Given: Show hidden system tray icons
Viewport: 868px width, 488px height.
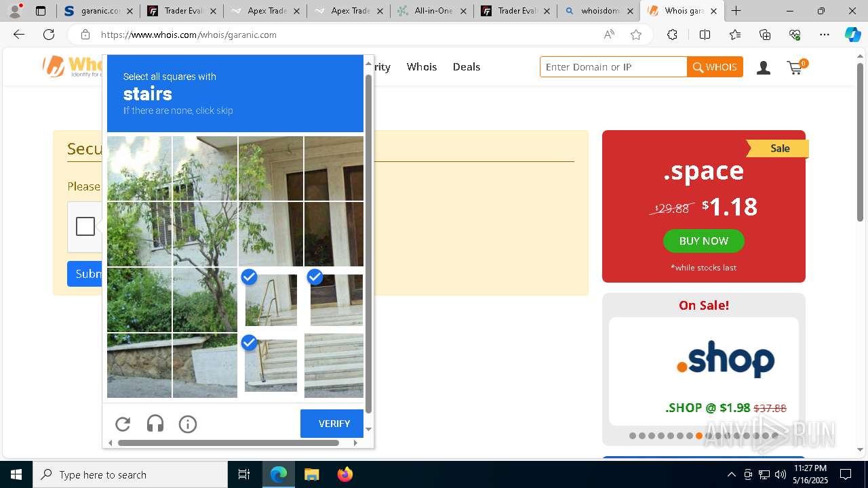Looking at the screenshot, I should [731, 474].
